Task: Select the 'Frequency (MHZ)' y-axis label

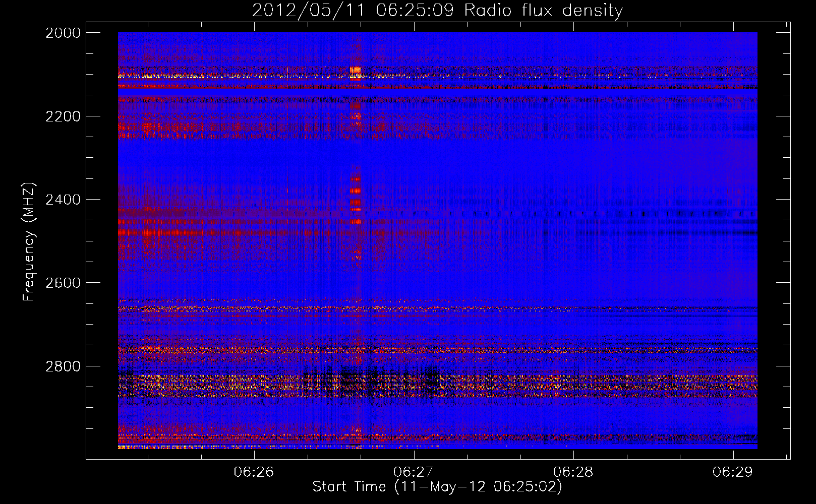Action: (x=29, y=242)
